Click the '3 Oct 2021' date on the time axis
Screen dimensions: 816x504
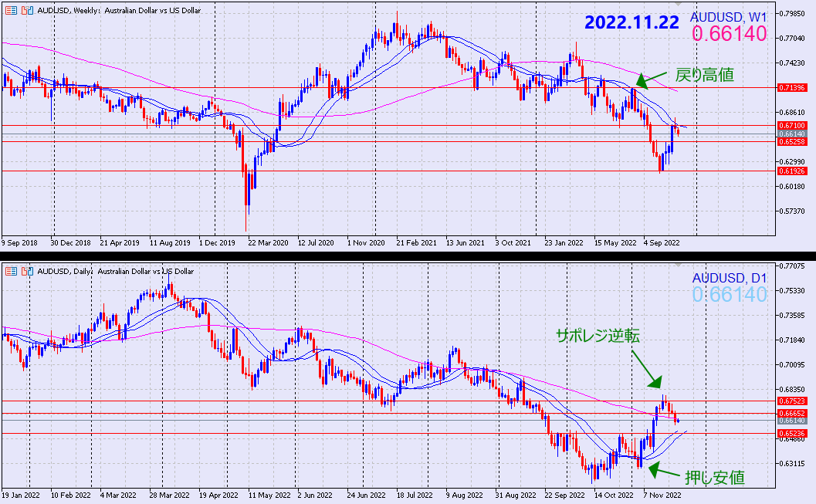513,243
